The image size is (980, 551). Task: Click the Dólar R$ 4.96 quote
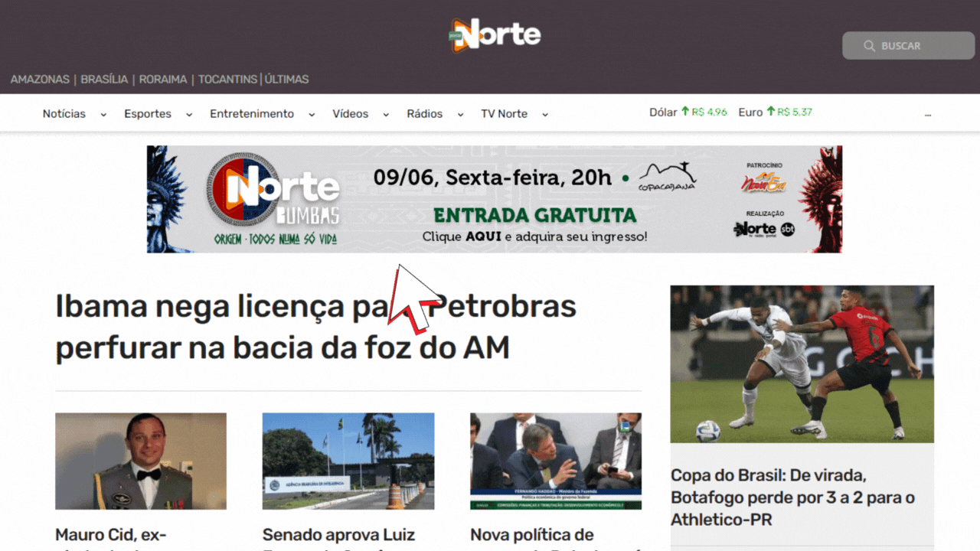click(x=688, y=112)
